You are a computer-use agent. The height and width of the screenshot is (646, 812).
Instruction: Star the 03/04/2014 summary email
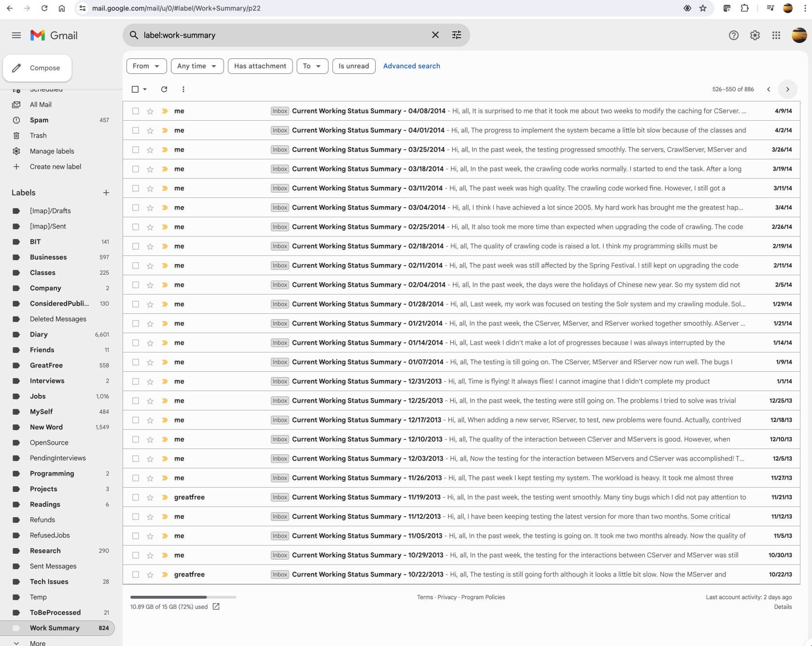tap(150, 208)
